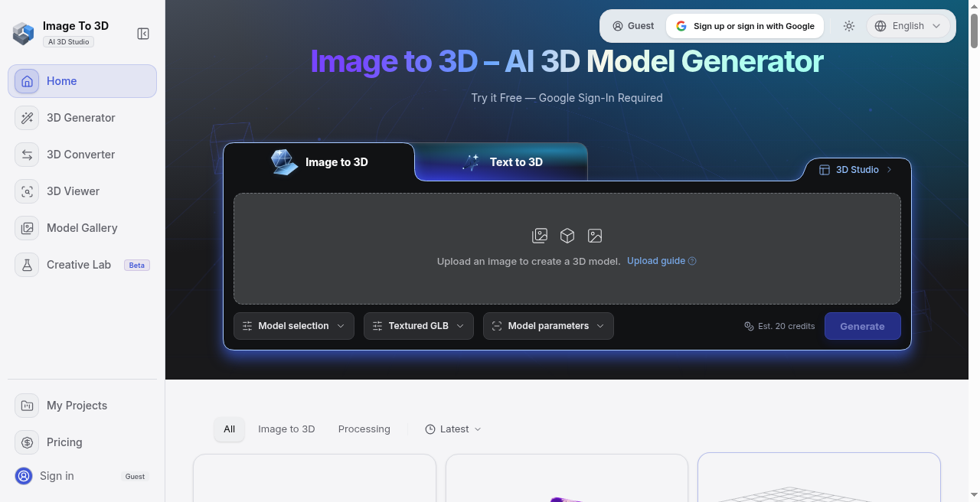
Task: Collapse the sidebar with the panel icon
Action: tap(143, 34)
